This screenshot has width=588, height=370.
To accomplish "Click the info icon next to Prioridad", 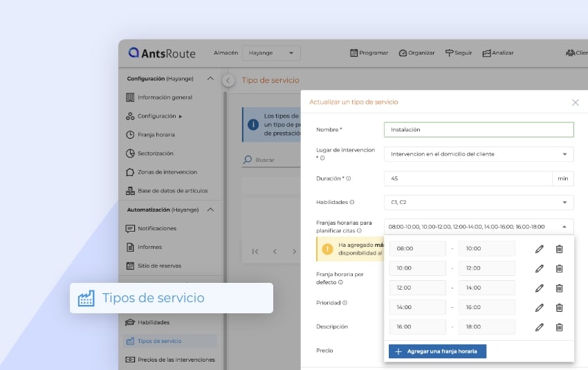I will tap(345, 303).
